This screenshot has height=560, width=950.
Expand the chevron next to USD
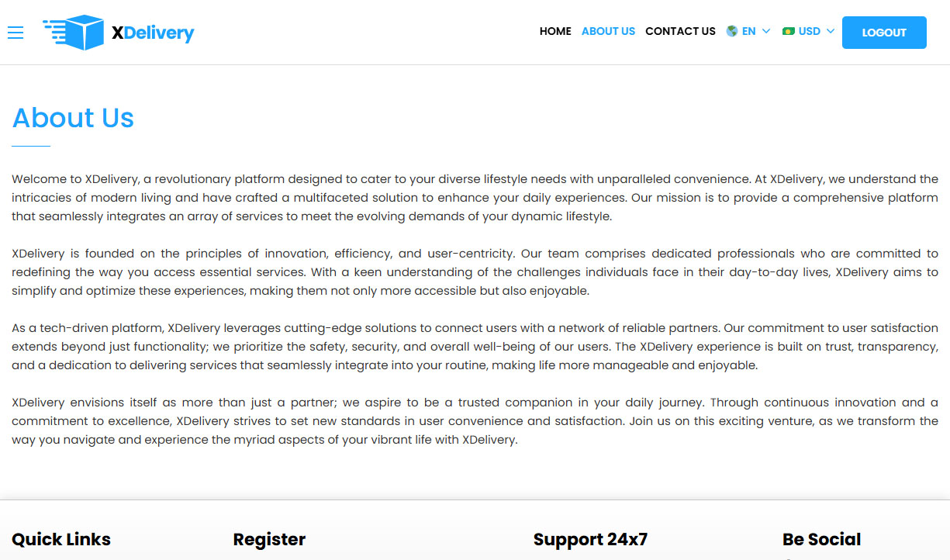point(831,32)
